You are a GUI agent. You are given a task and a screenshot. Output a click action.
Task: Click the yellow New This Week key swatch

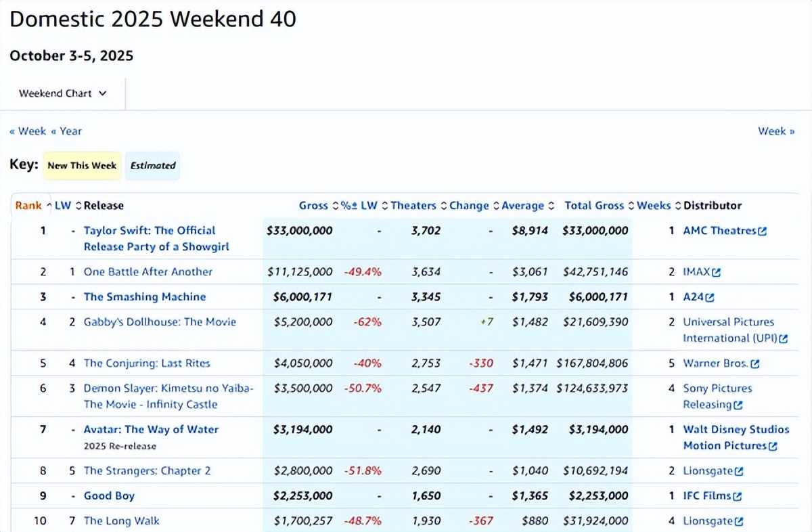coord(82,166)
